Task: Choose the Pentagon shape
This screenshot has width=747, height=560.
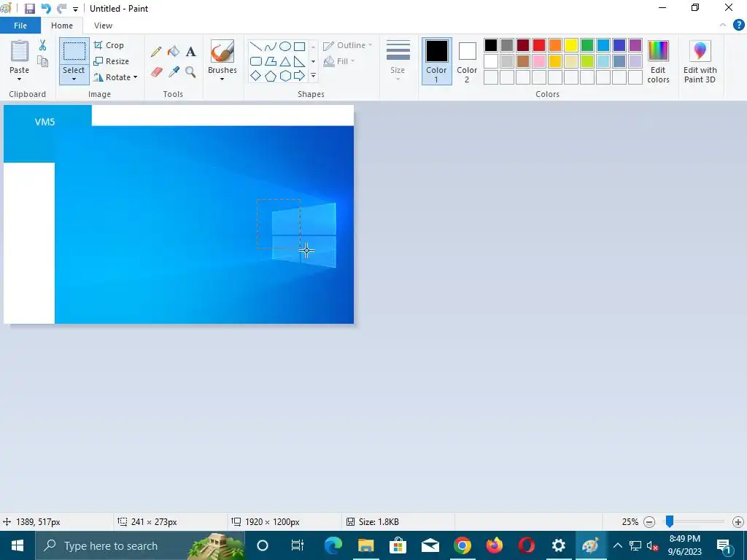Action: pyautogui.click(x=271, y=76)
